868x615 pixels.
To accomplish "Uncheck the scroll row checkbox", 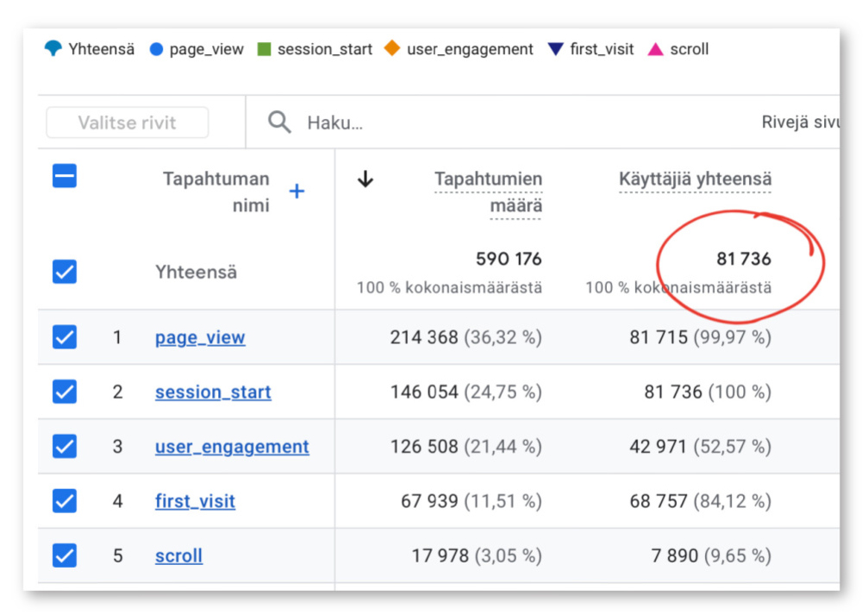I will [x=65, y=555].
